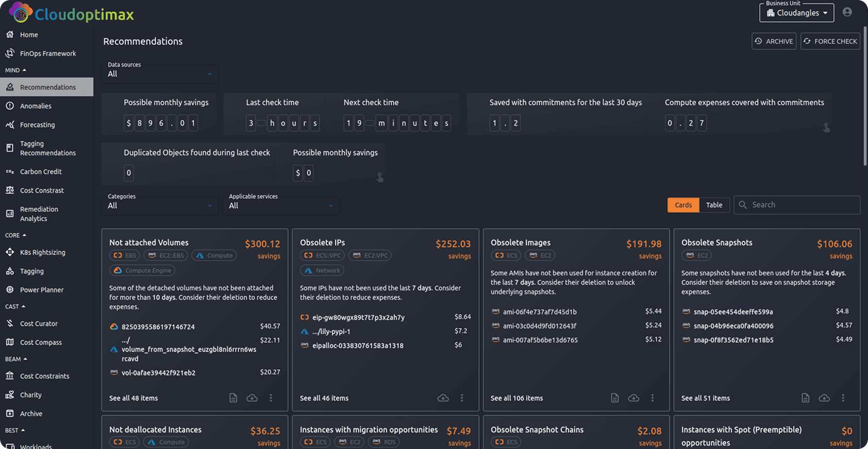Click the Carbon Credit icon

pos(10,171)
